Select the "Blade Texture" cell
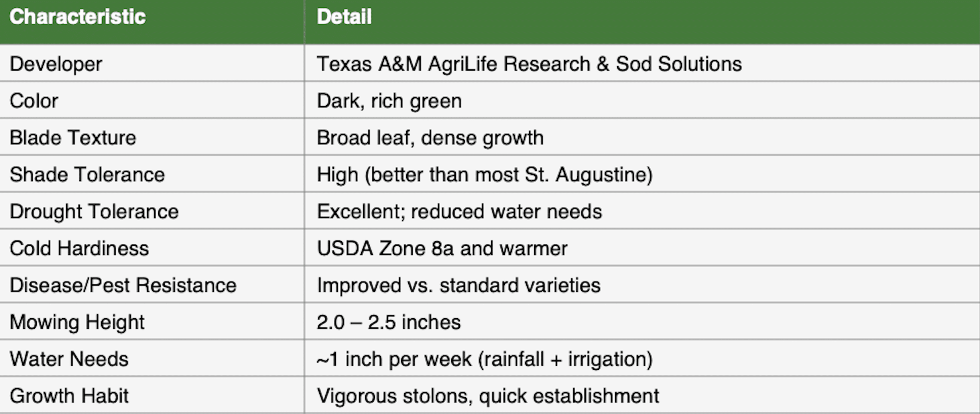This screenshot has width=980, height=414. tap(73, 138)
